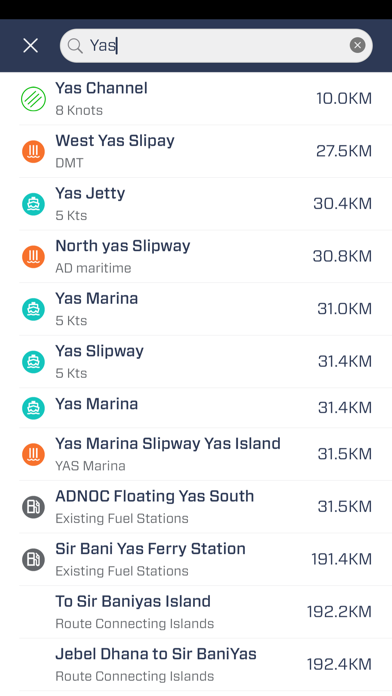Close the search screen with X icon
Viewport: 392px width, 696px height.
click(x=31, y=45)
